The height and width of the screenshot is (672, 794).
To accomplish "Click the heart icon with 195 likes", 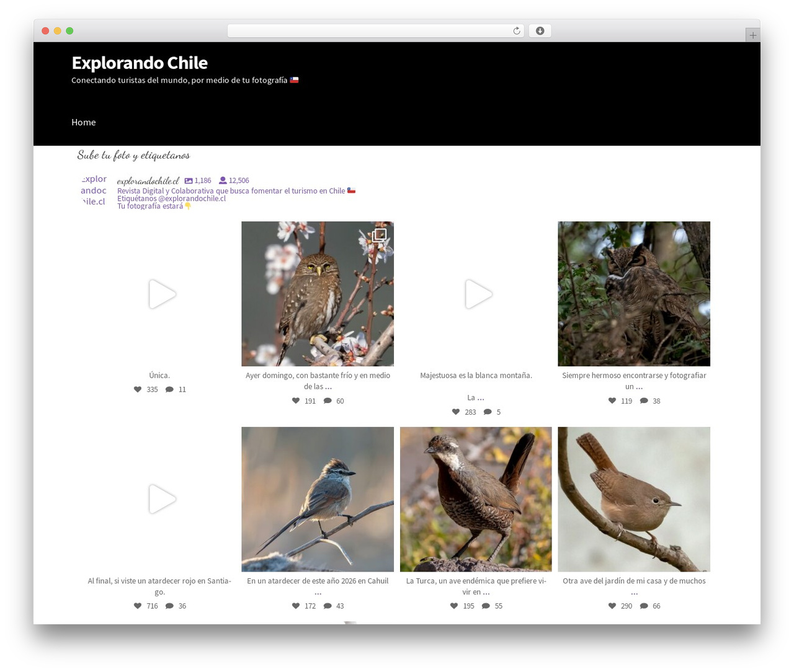I will tap(454, 606).
